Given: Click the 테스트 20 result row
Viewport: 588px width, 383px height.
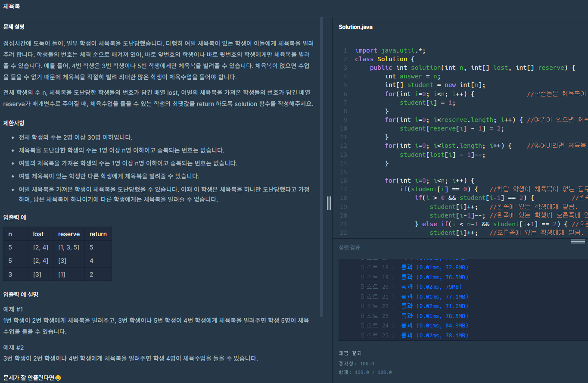Looking at the screenshot, I should pyautogui.click(x=411, y=287).
